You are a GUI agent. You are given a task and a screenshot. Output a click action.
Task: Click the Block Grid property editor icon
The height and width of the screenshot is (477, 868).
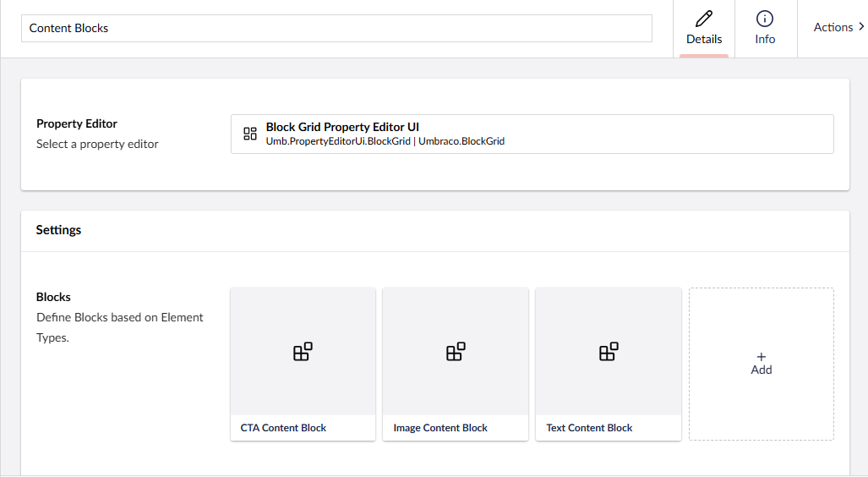[250, 134]
